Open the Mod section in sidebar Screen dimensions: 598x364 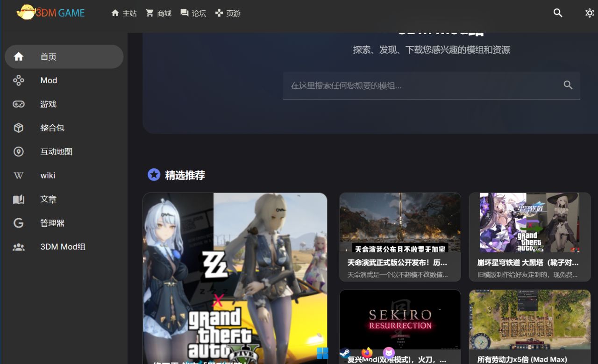coord(64,80)
